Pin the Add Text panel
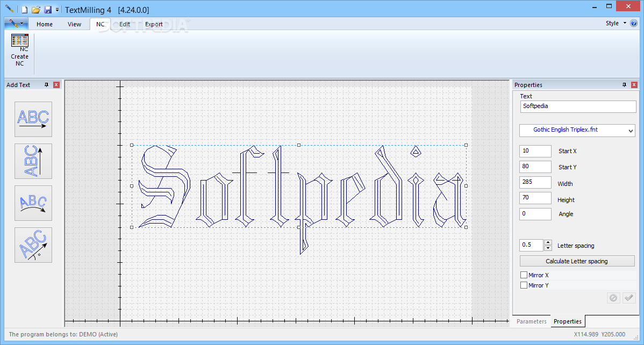 (46, 84)
